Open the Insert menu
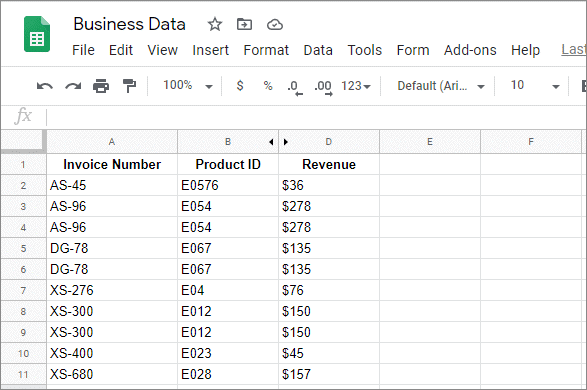The height and width of the screenshot is (390, 587). [210, 50]
